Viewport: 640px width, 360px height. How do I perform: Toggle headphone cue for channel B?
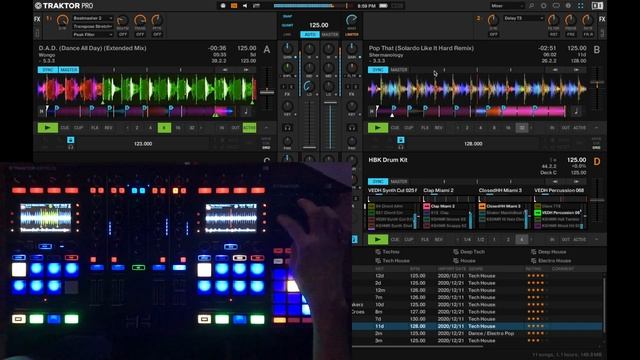[352, 128]
